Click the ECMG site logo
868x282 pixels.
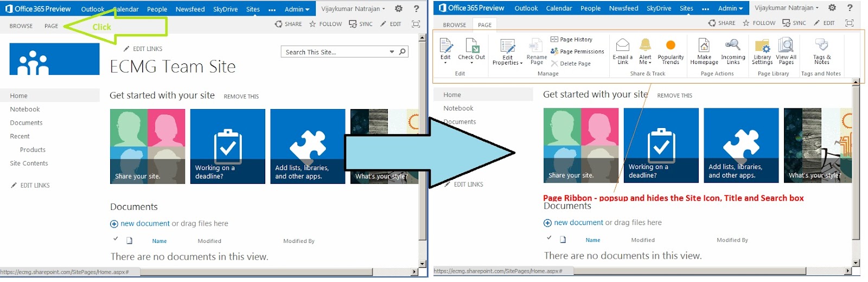pyautogui.click(x=55, y=59)
